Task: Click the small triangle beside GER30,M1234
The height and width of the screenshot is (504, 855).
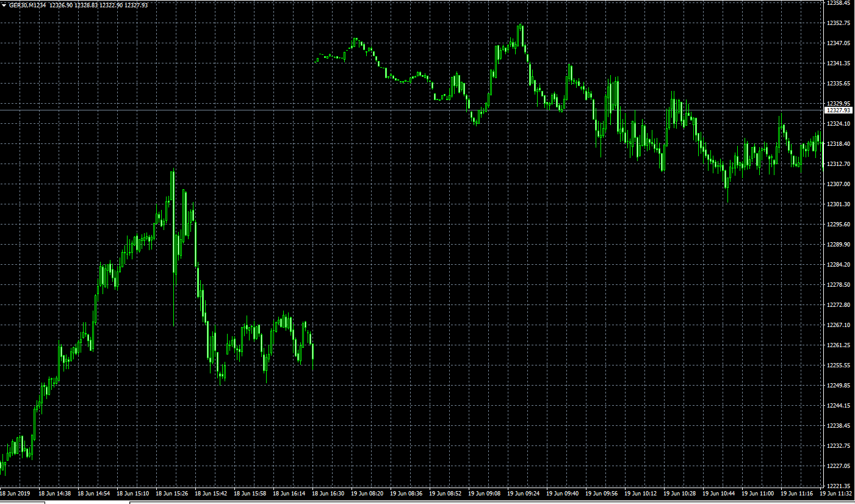Action: [4, 5]
